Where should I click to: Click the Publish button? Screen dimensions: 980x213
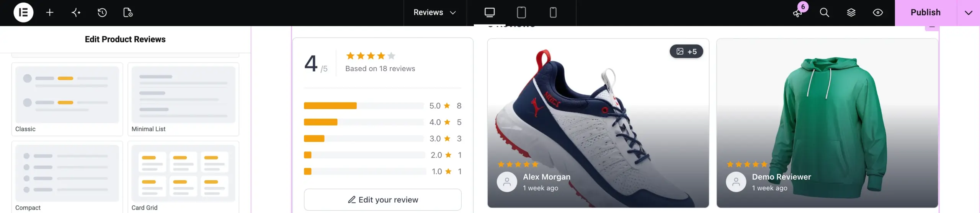tap(926, 13)
